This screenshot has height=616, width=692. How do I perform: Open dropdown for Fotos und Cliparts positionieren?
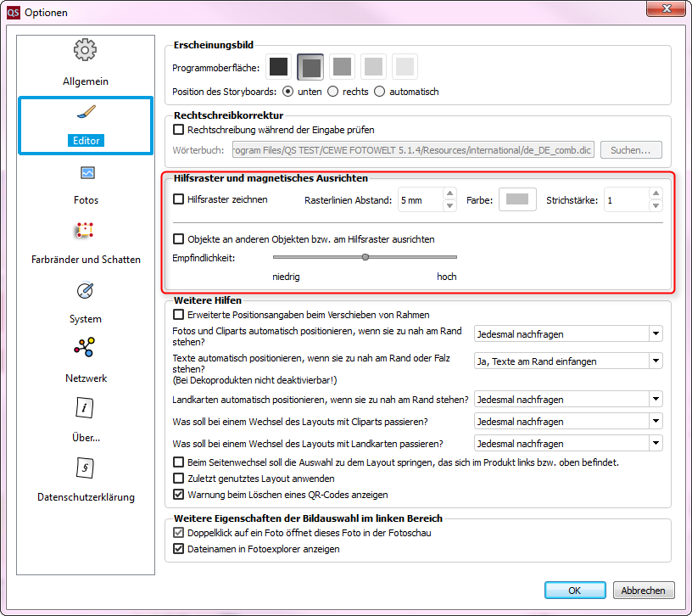pos(568,333)
